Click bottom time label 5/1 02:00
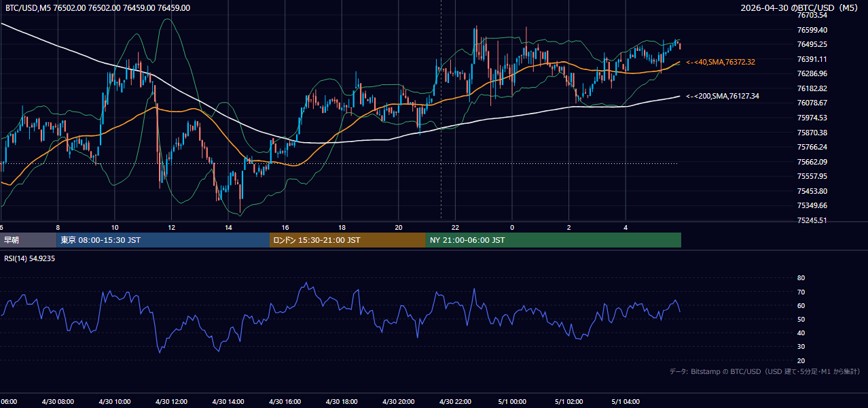 tap(568, 402)
